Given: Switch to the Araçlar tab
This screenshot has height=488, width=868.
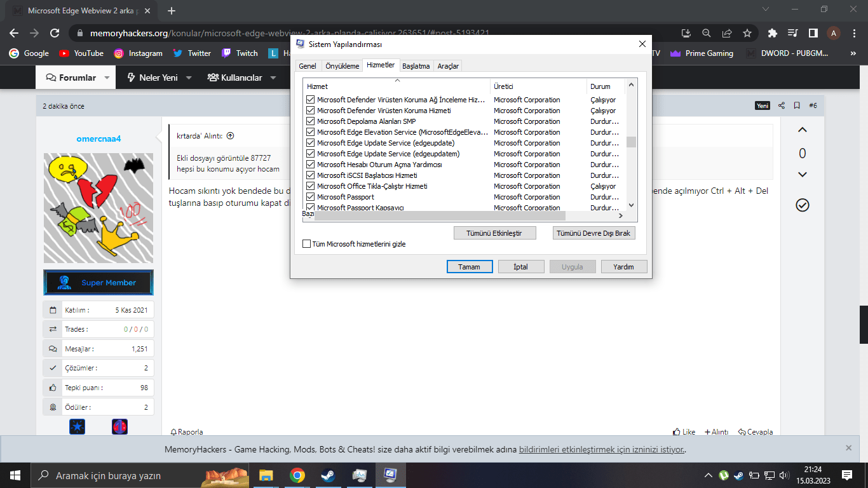Looking at the screenshot, I should [448, 66].
